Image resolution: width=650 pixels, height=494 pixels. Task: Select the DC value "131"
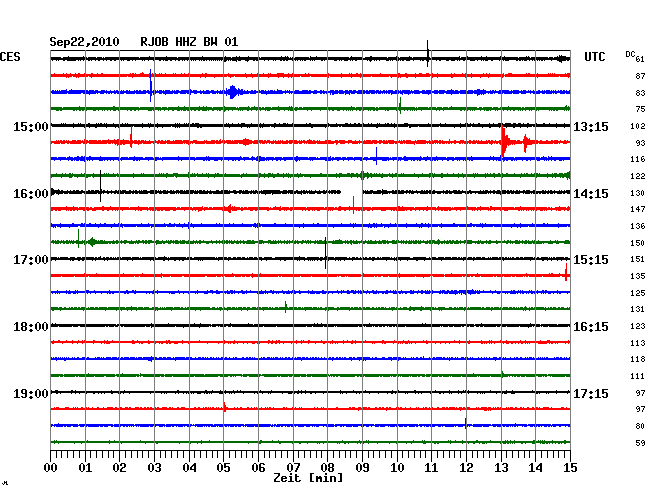[638, 309]
